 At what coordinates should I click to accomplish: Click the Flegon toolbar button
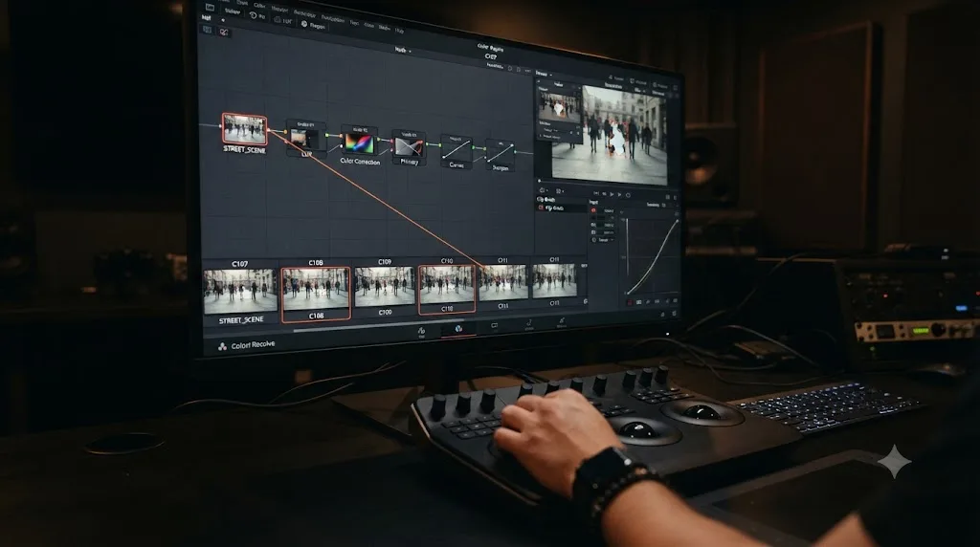click(313, 25)
